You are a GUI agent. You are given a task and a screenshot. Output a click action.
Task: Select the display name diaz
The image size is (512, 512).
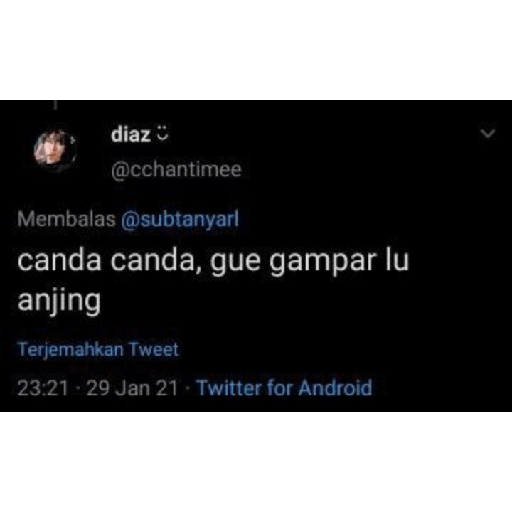coord(131,135)
